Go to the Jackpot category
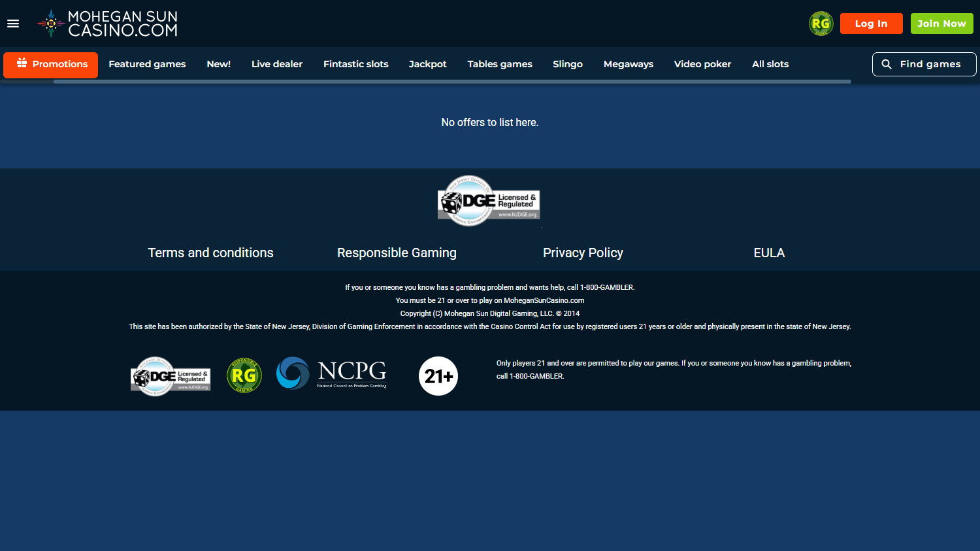The image size is (980, 551). (x=428, y=65)
